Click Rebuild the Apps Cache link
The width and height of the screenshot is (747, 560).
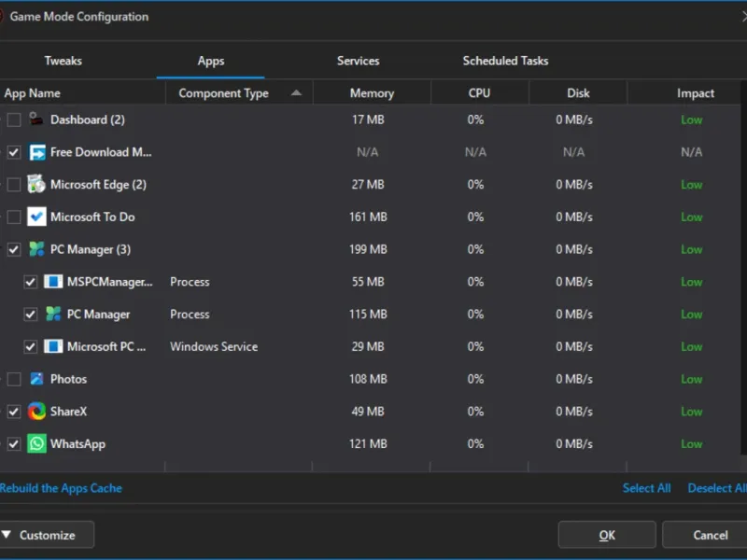click(61, 488)
